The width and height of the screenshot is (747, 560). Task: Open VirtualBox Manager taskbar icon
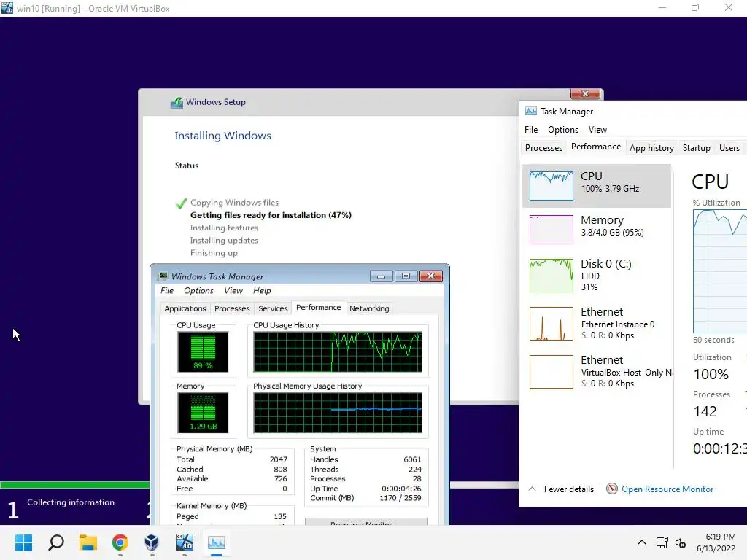(152, 542)
